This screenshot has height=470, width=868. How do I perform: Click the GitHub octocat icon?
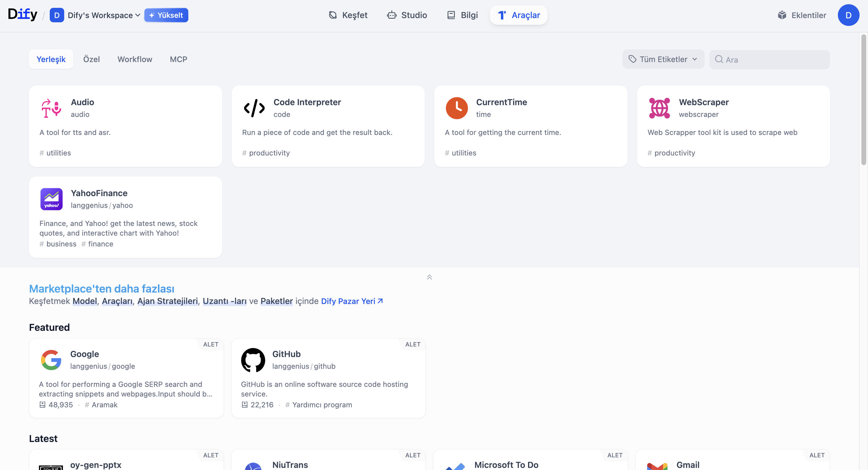(253, 360)
